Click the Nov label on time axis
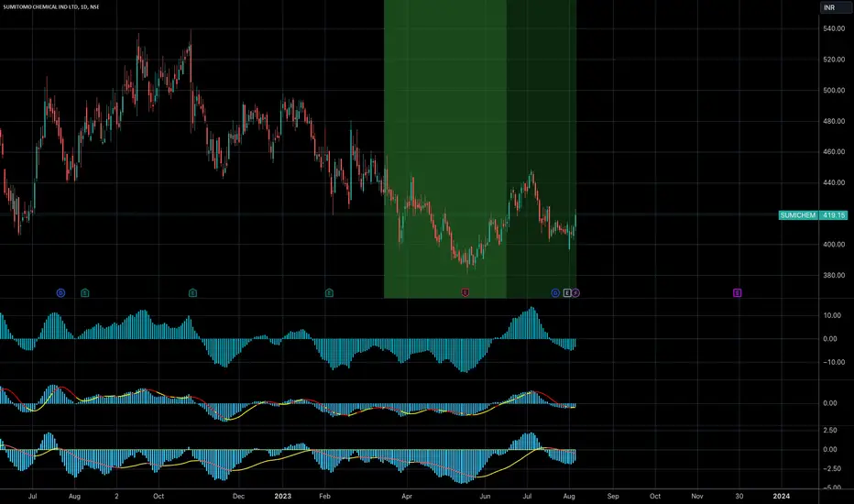854x504 pixels. coord(697,497)
